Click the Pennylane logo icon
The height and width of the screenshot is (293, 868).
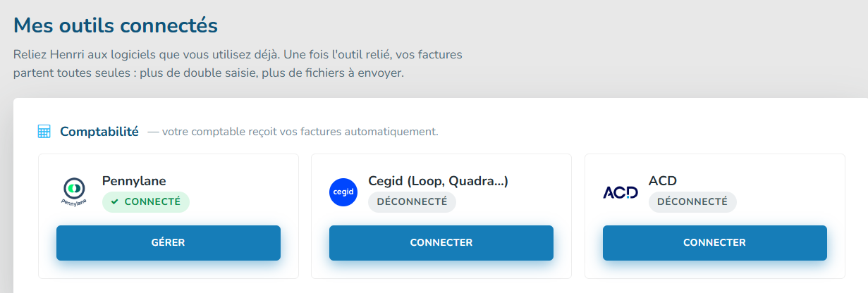[74, 192]
